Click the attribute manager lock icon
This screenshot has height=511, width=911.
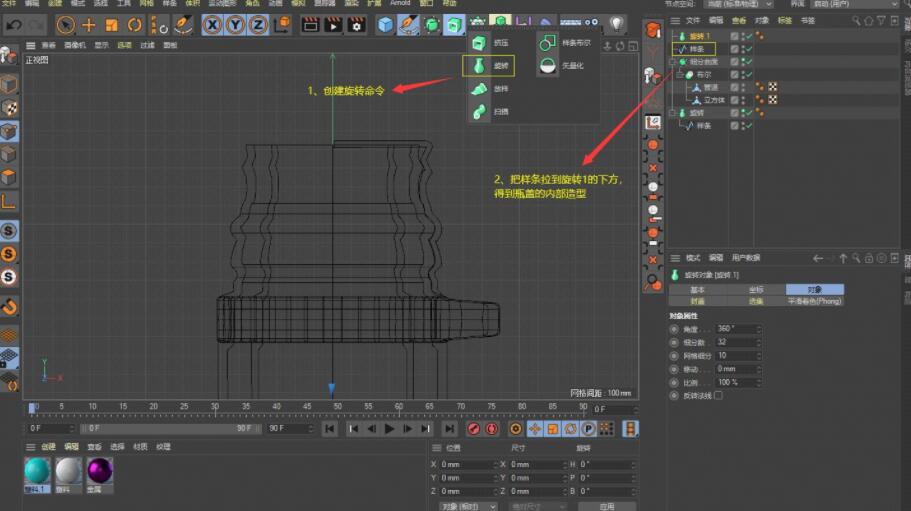coord(869,258)
